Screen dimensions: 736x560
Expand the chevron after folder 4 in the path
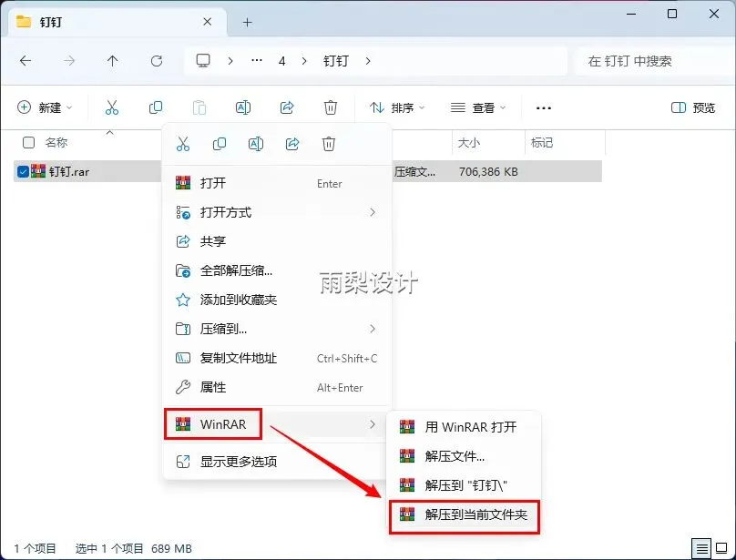(x=304, y=61)
